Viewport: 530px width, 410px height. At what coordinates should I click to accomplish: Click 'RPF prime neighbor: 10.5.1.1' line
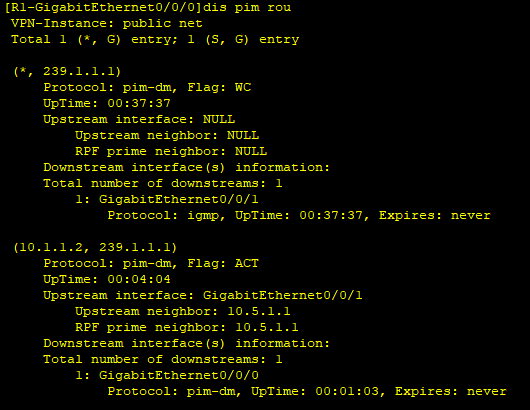coord(187,327)
